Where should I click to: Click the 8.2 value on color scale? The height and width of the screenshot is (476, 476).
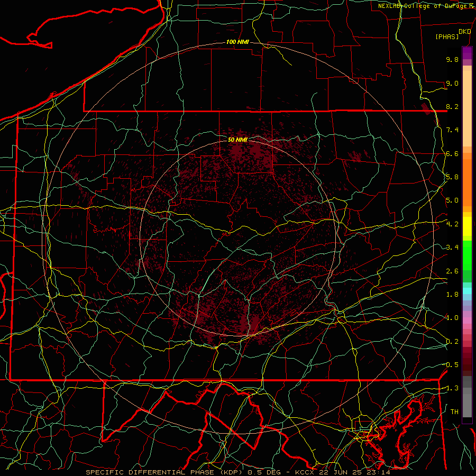click(452, 106)
